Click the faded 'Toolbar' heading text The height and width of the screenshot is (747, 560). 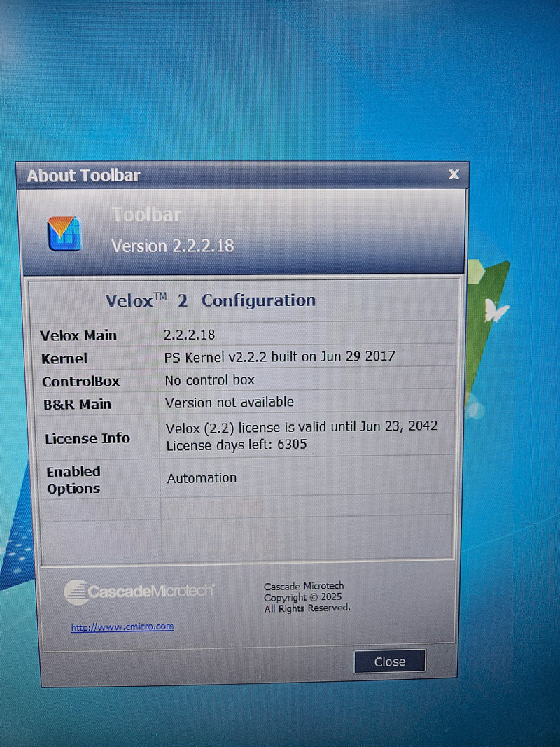147,215
